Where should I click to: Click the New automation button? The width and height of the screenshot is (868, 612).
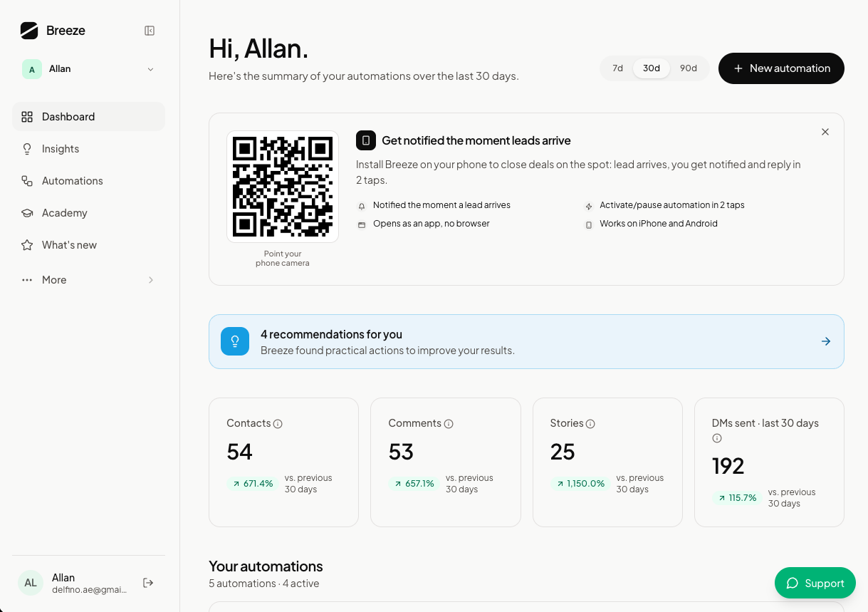pyautogui.click(x=781, y=68)
